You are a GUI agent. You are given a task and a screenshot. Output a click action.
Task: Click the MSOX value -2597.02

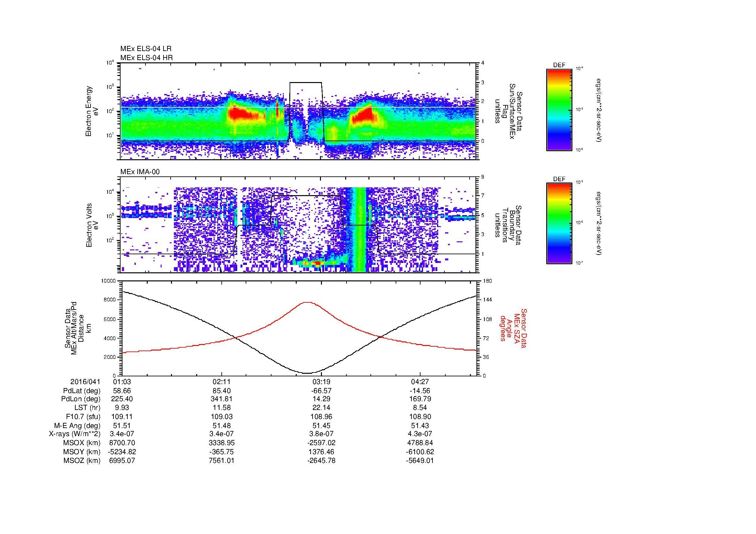coord(321,443)
